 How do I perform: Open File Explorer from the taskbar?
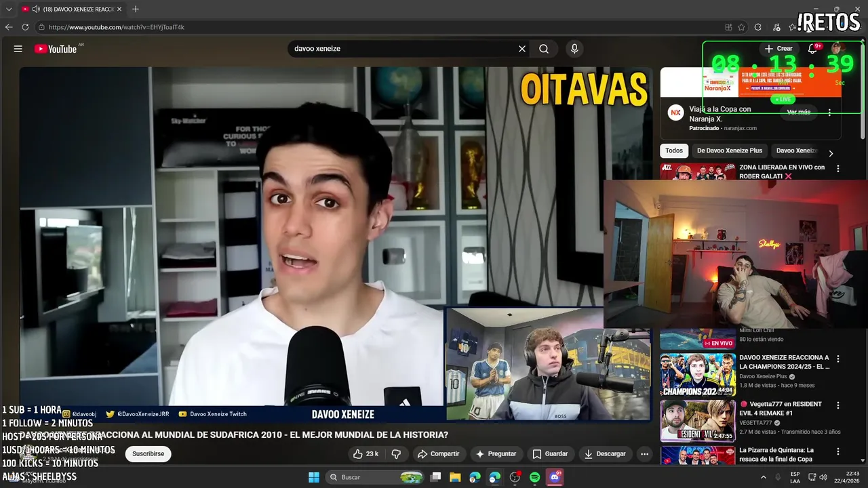tap(455, 477)
